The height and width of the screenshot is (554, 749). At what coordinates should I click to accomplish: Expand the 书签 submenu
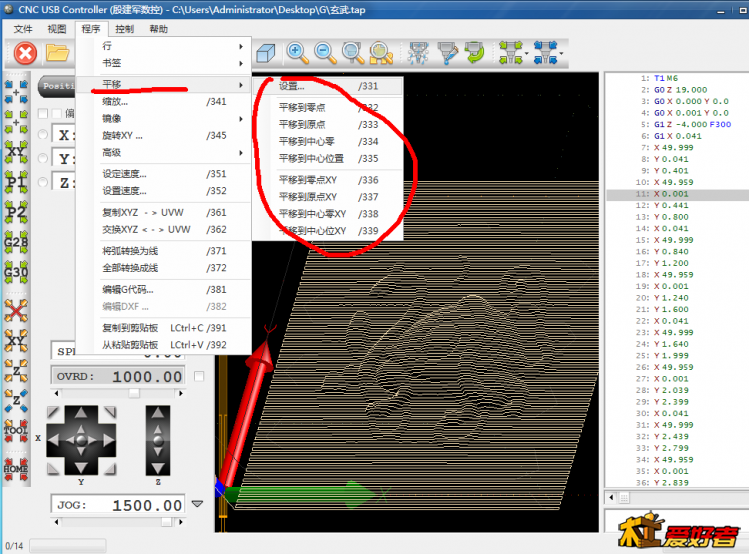pyautogui.click(x=163, y=63)
